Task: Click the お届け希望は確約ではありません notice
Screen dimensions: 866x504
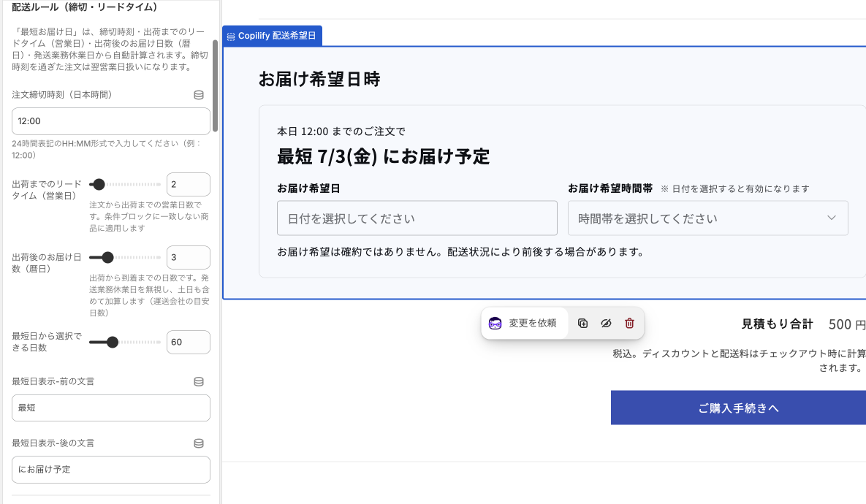Action: [461, 252]
